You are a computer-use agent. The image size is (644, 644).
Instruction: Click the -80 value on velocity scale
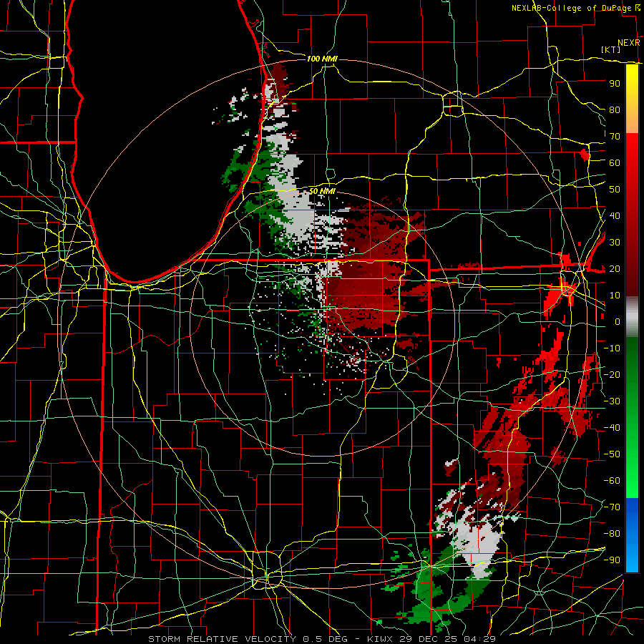click(612, 534)
